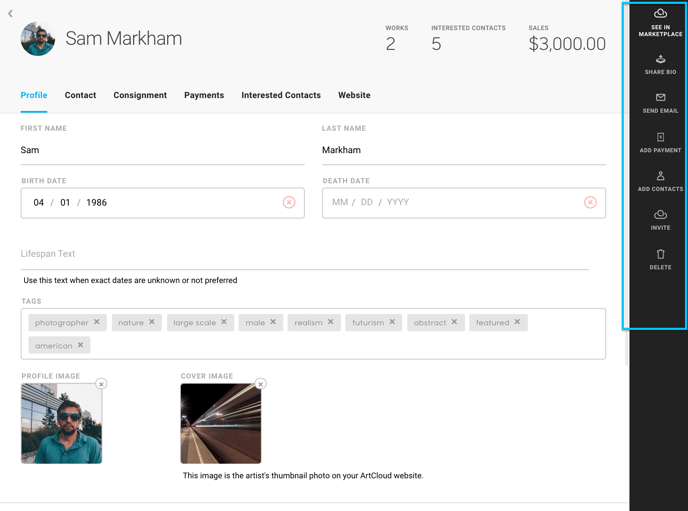688x511 pixels.
Task: Click the profile image thumbnail
Action: coord(61,423)
